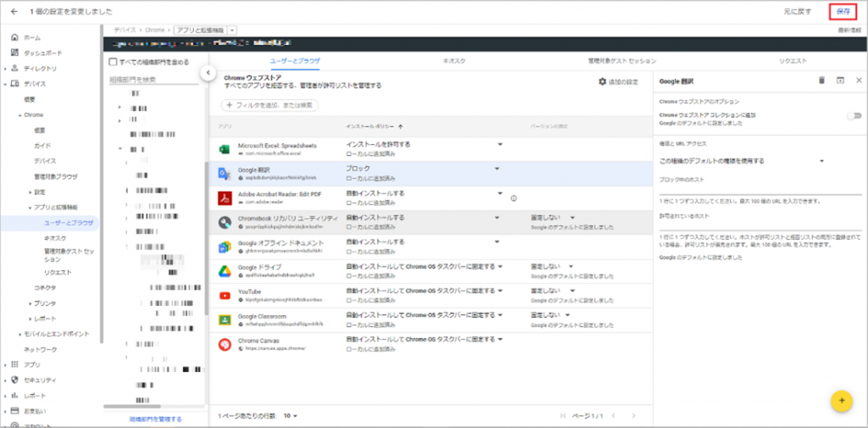The height and width of the screenshot is (428, 868).
Task: Click フィルタを追加、または検索 field
Action: (x=270, y=104)
